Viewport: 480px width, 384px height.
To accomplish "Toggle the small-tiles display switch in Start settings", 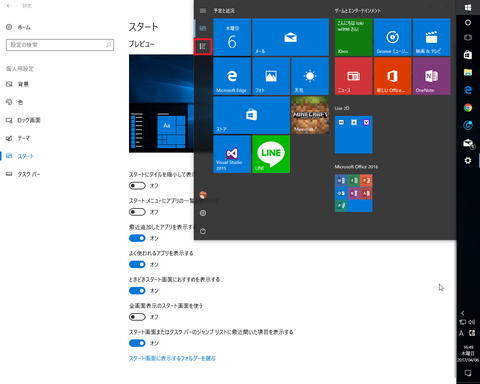I will coord(137,186).
